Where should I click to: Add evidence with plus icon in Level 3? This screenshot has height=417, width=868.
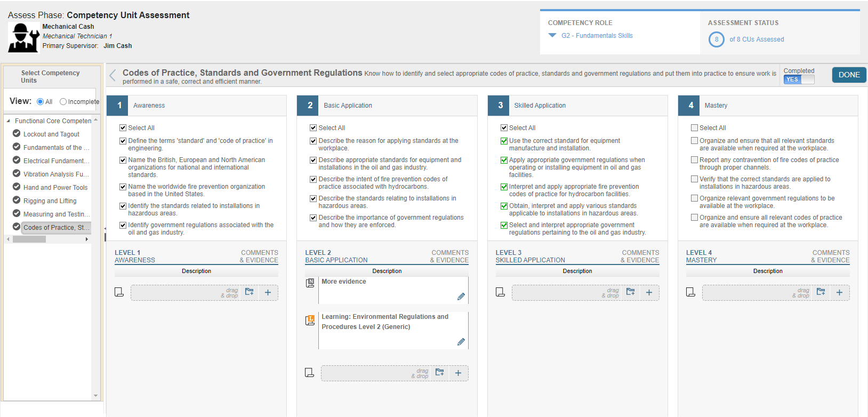point(649,292)
